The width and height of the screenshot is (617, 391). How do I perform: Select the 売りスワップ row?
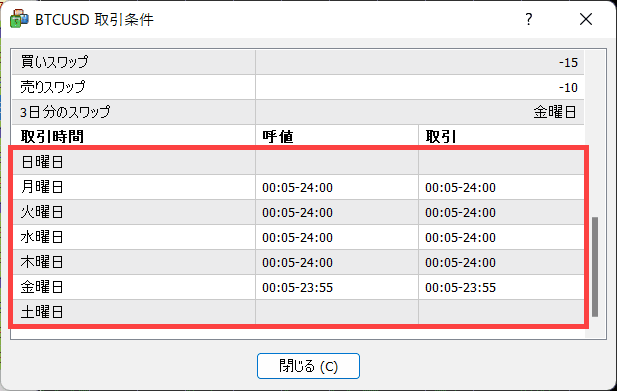click(x=298, y=87)
